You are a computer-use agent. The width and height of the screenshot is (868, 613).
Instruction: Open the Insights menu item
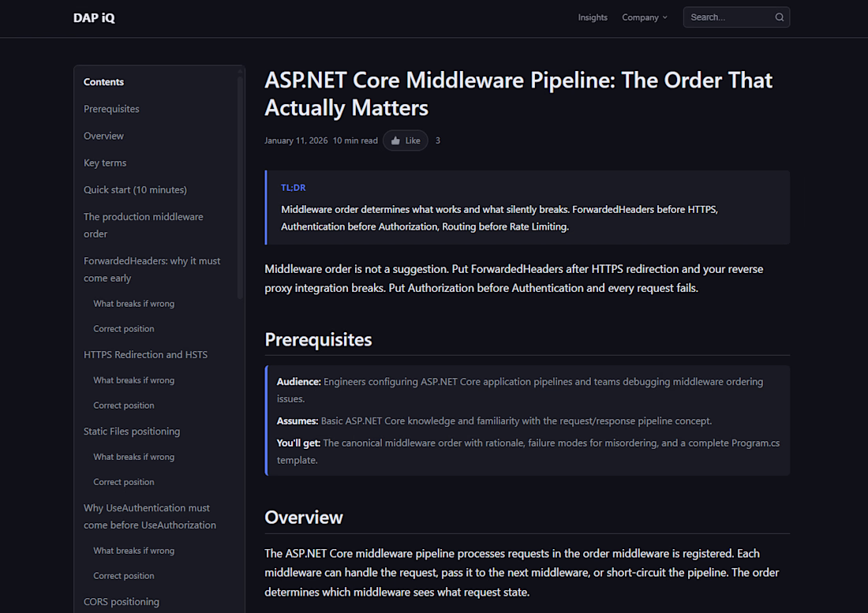point(593,17)
